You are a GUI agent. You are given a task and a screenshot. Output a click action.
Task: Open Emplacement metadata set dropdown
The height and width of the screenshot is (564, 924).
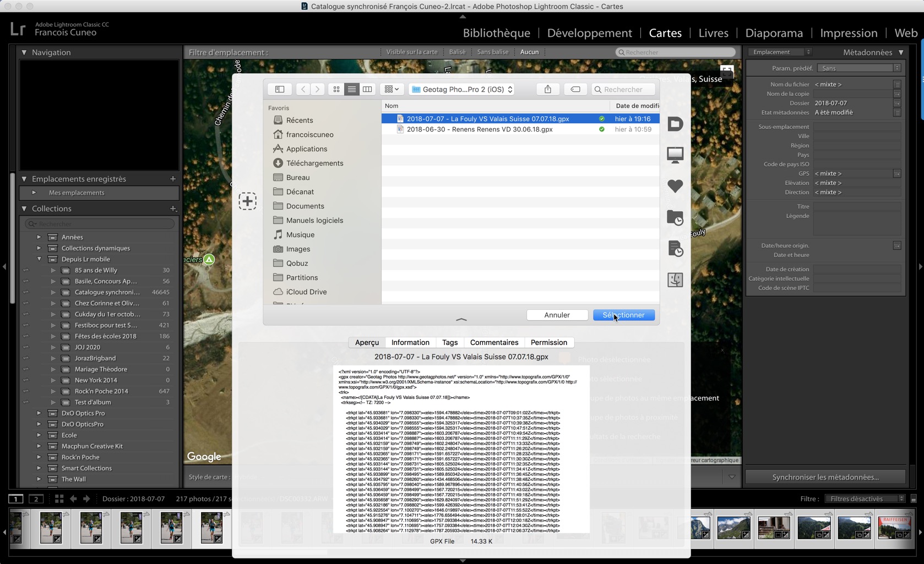pyautogui.click(x=780, y=52)
